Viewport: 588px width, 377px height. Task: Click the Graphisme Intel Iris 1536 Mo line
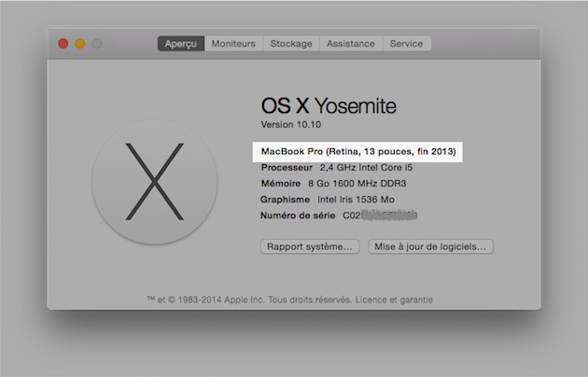328,200
